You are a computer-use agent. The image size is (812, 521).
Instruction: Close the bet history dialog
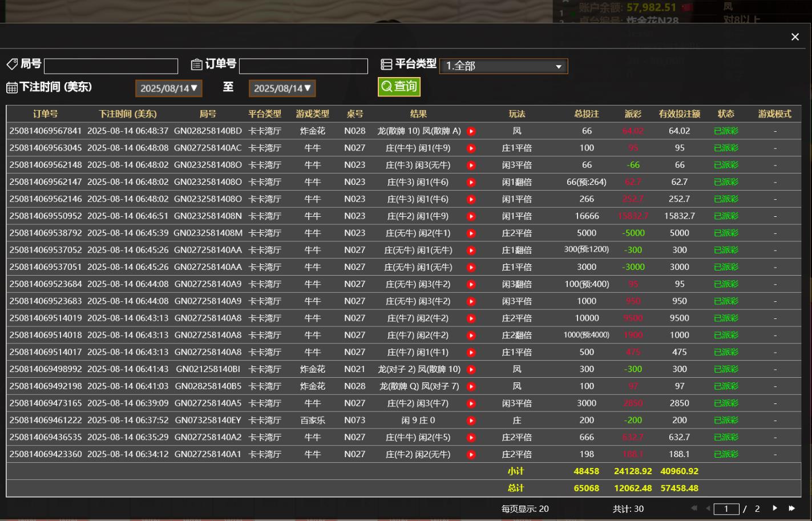coord(795,37)
